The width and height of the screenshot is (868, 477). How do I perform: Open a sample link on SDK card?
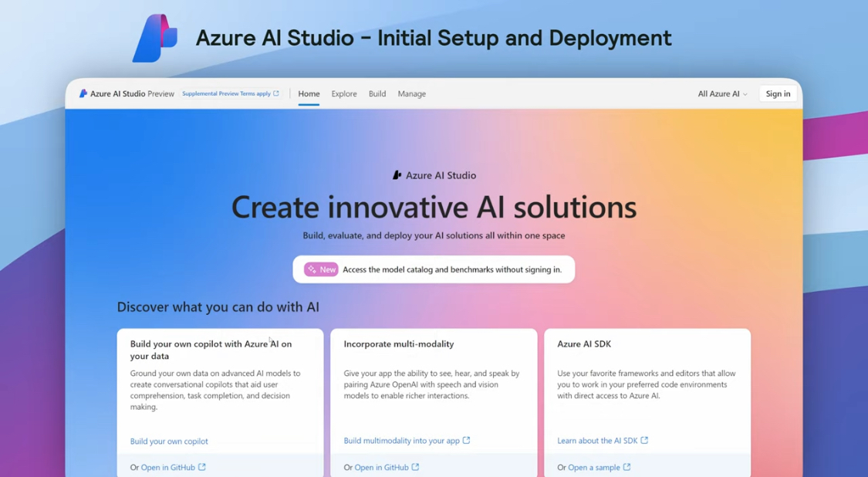pyautogui.click(x=594, y=467)
